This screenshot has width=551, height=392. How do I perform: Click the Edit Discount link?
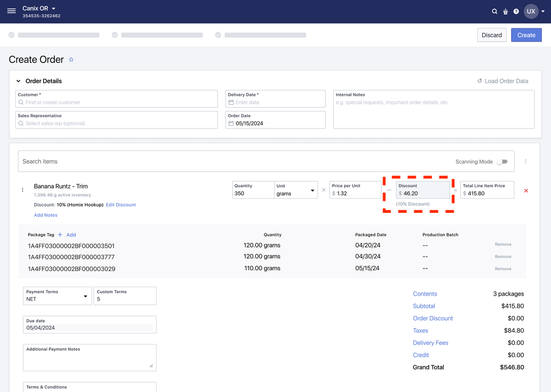point(121,205)
